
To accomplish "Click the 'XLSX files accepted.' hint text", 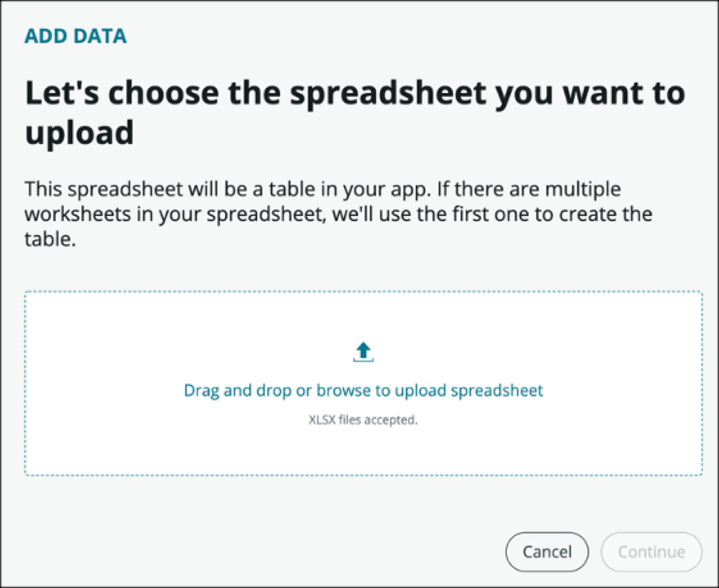I will pyautogui.click(x=363, y=420).
